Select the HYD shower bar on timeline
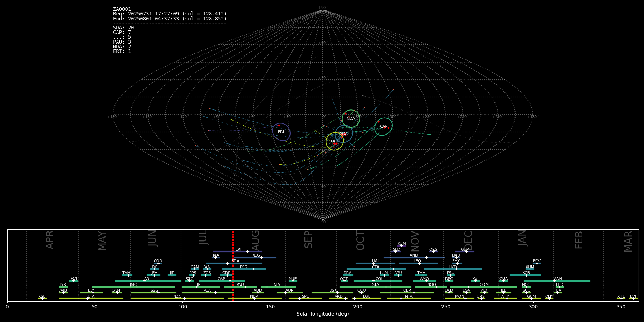644x322 pixels. (453, 269)
